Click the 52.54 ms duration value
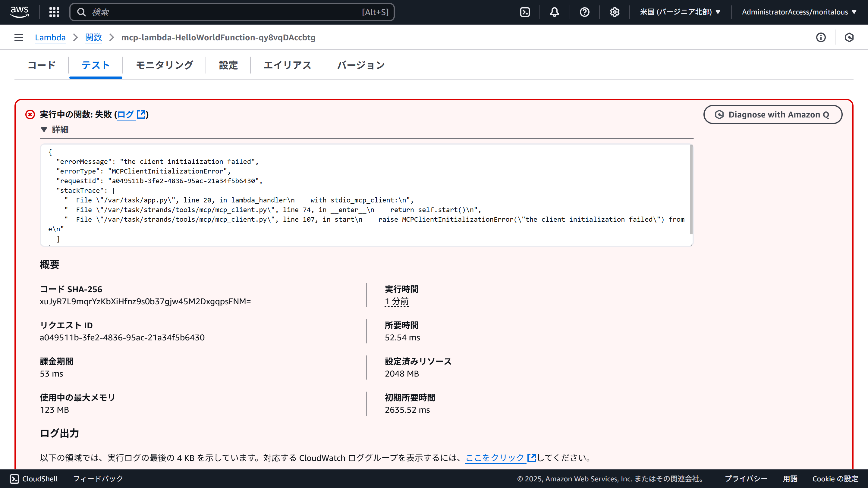Screen dimensions: 868x488 [x=402, y=337]
